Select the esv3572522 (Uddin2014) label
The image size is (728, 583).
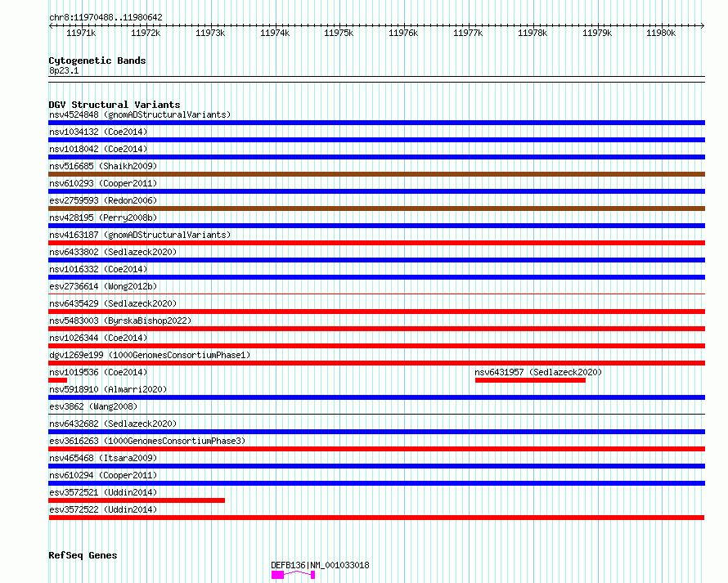(x=103, y=509)
